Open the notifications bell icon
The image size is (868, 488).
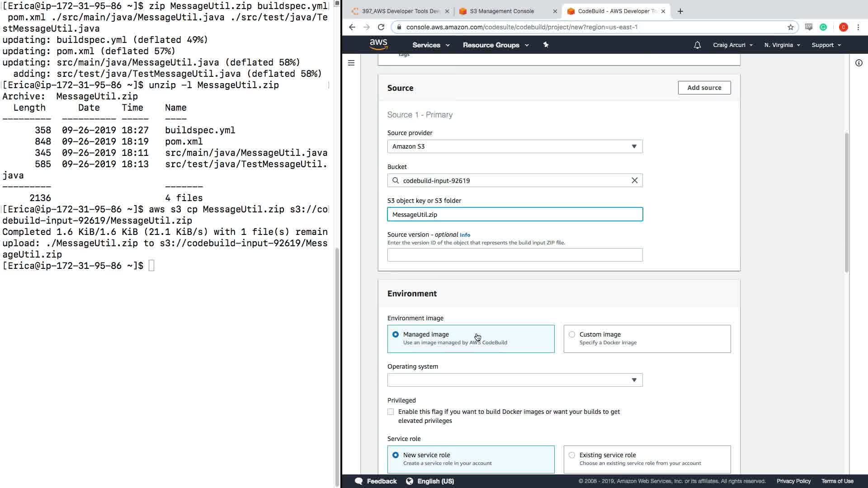697,45
